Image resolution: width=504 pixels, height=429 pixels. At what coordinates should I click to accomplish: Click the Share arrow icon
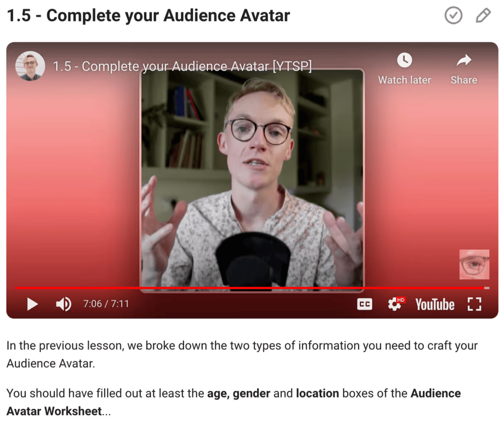point(464,61)
